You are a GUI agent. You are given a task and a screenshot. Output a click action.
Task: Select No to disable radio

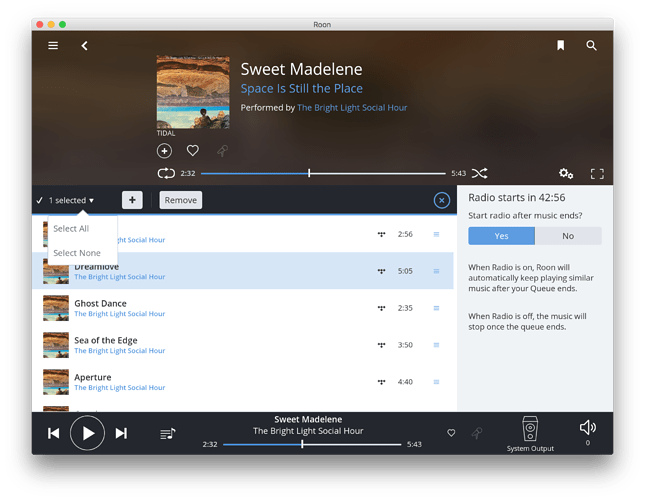[568, 236]
